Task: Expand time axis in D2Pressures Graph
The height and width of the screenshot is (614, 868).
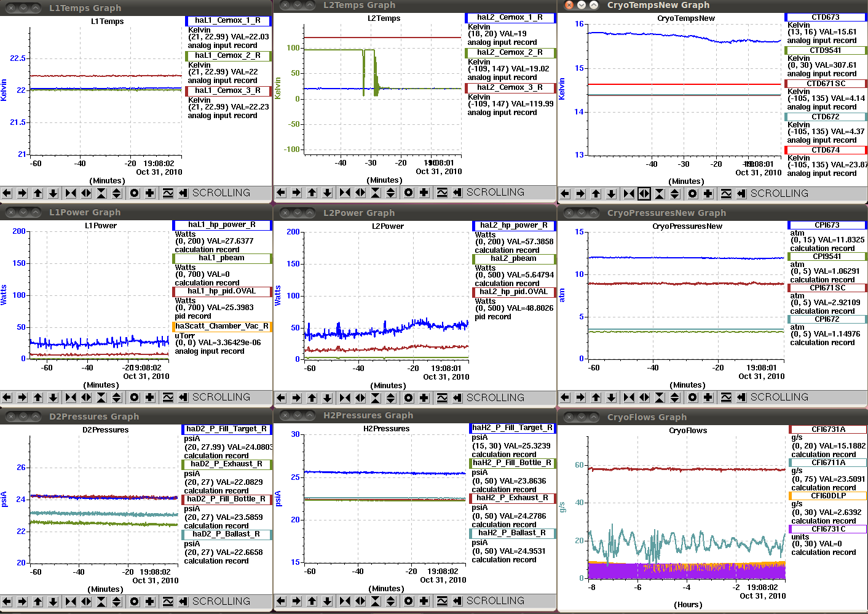Action: (x=86, y=602)
